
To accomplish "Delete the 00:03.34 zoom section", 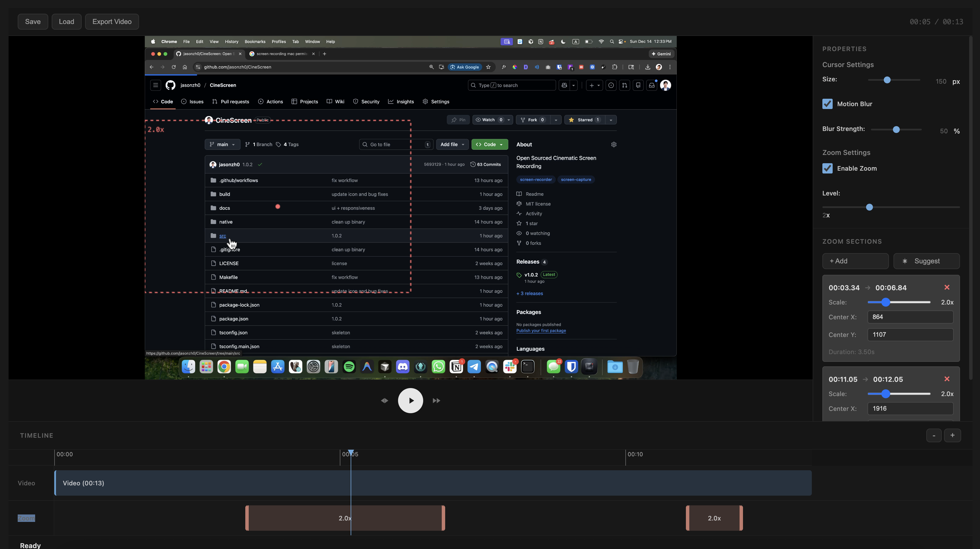I will click(x=947, y=287).
